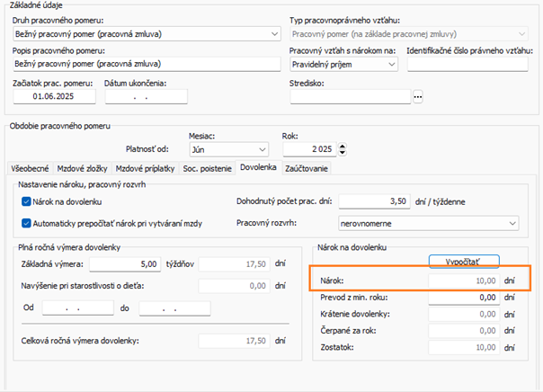This screenshot has height=392, width=543.
Task: Switch to the Všeobecné tab
Action: pos(30,169)
